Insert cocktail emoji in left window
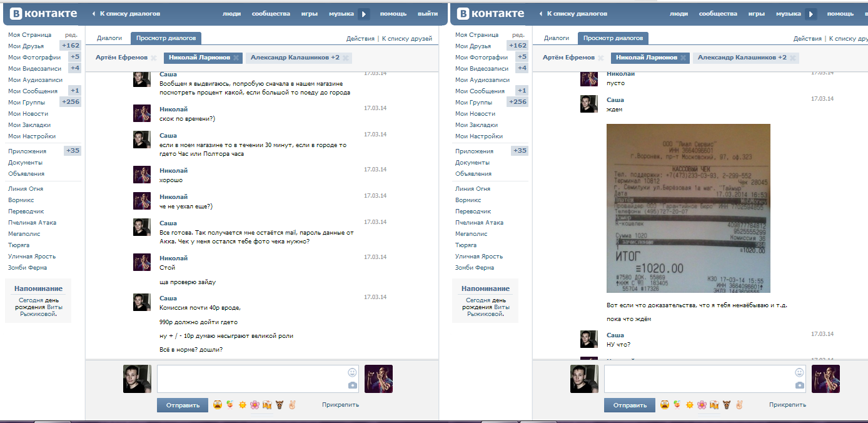Image resolution: width=868 pixels, height=423 pixels. pyautogui.click(x=230, y=405)
